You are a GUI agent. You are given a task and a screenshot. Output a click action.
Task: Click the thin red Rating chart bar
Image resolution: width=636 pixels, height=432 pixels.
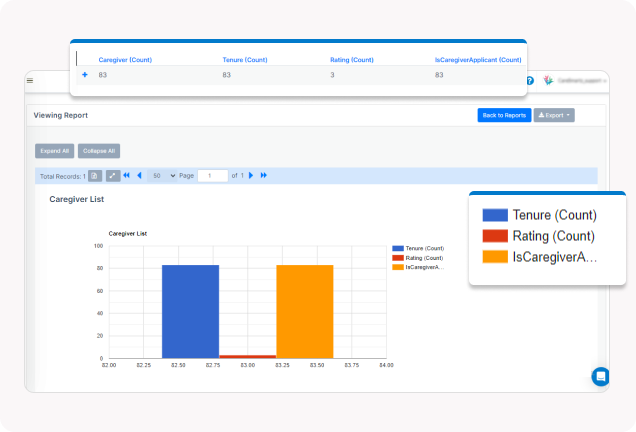pos(247,357)
